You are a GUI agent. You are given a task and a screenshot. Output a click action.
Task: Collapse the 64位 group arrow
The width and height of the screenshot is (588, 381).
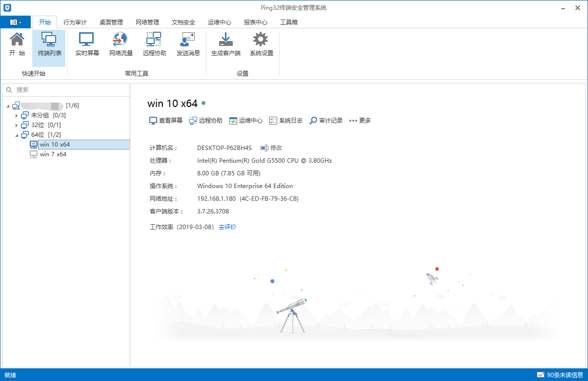click(x=17, y=135)
